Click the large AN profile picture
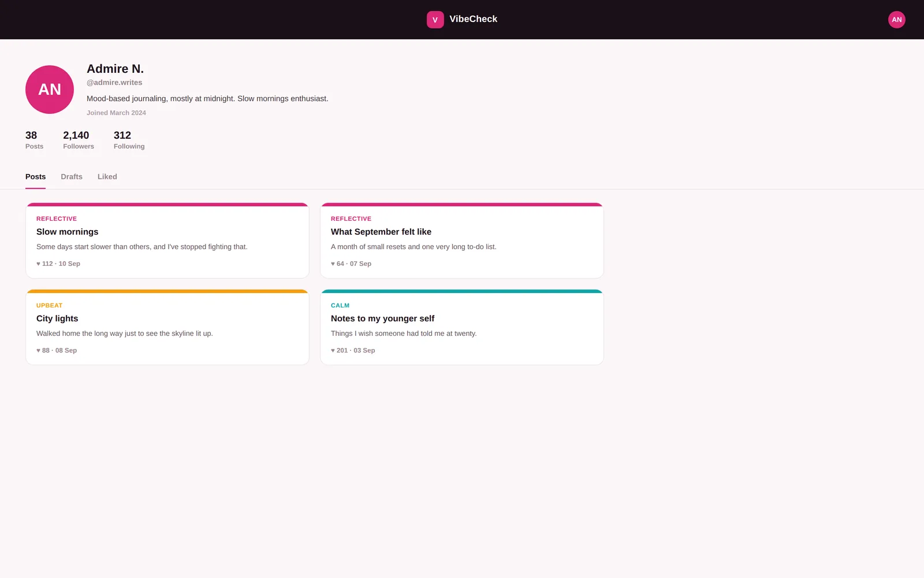Screen dimensions: 924x578 coord(50,90)
